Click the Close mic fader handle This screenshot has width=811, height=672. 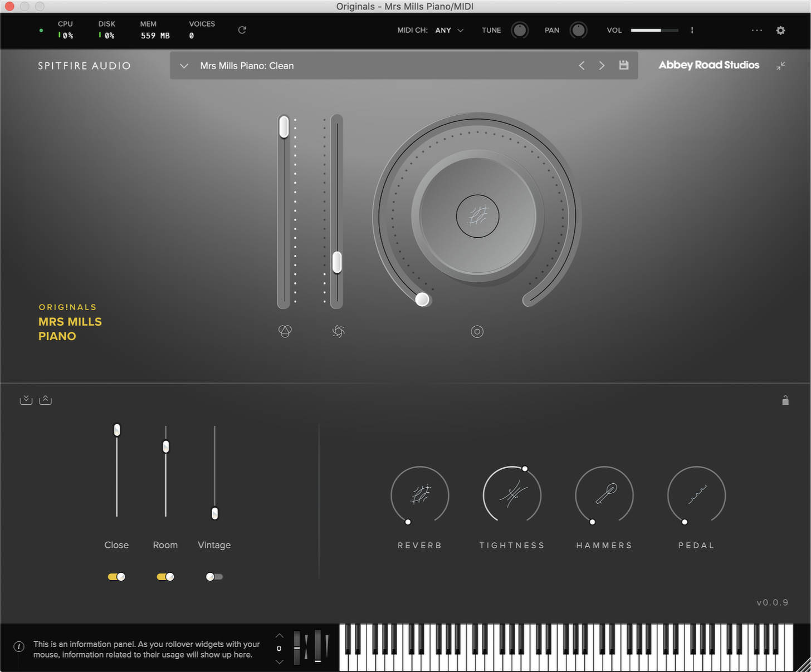tap(117, 430)
